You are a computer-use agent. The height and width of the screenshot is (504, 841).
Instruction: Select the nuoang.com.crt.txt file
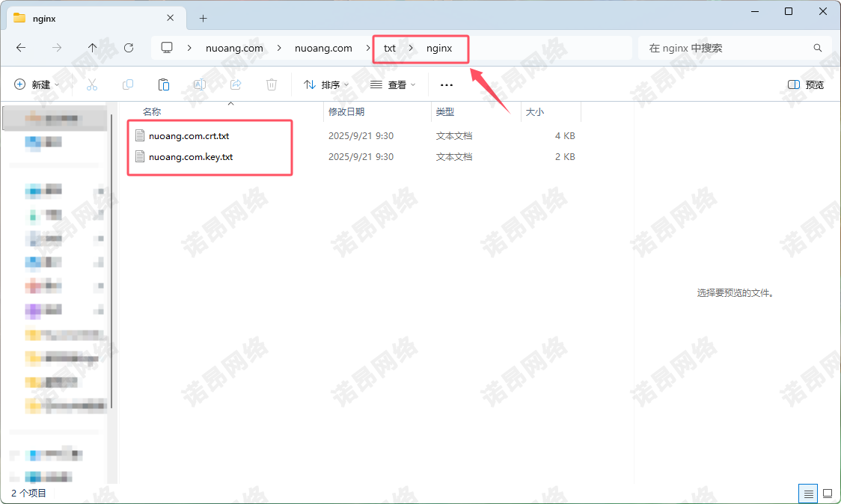(x=189, y=136)
